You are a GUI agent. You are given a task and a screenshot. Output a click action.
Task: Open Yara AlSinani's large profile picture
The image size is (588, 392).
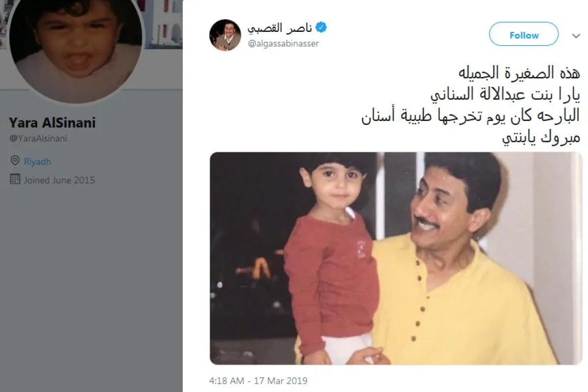point(76,44)
